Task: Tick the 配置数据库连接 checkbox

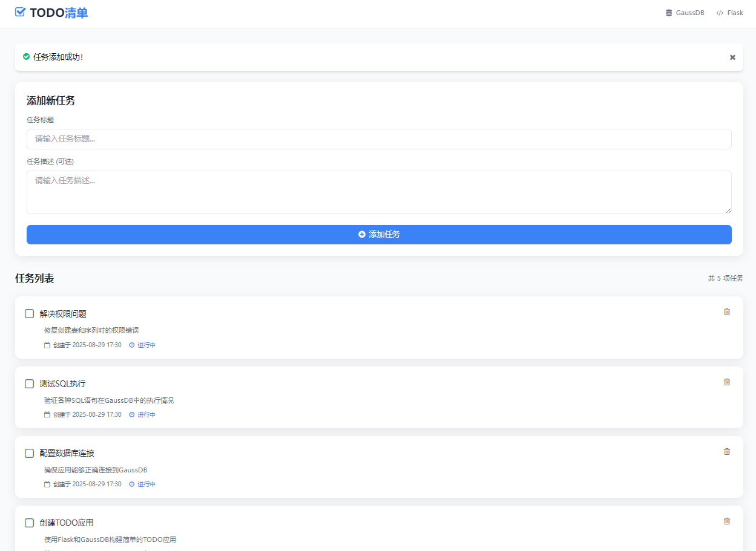Action: [29, 453]
